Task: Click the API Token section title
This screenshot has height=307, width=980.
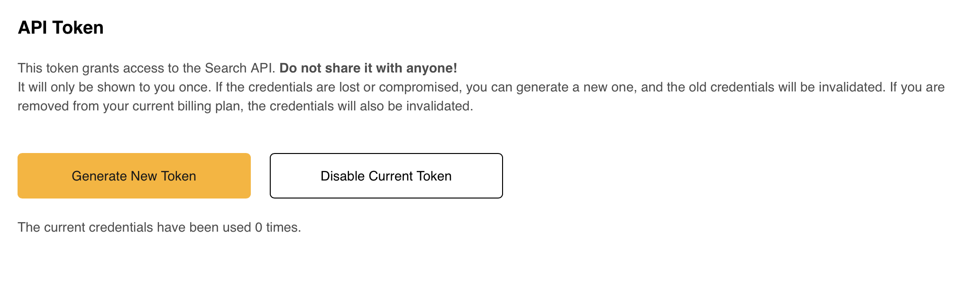Action: [61, 27]
